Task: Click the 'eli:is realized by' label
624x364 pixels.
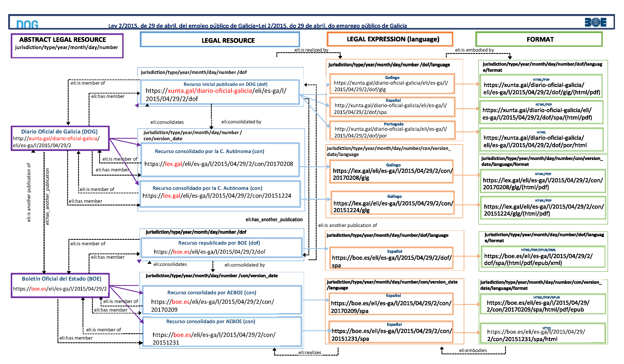Action: pyautogui.click(x=311, y=50)
